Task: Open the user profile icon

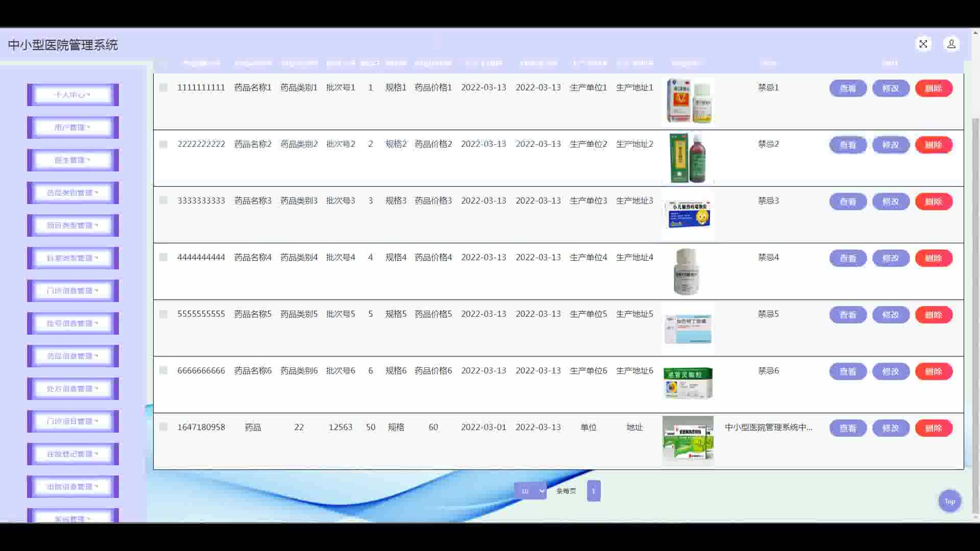Action: [x=951, y=44]
